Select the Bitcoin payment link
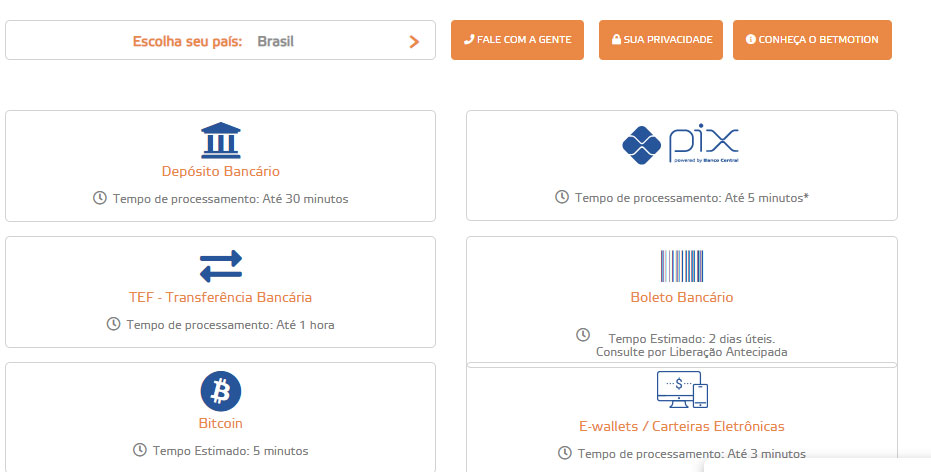The height and width of the screenshot is (472, 931). (x=220, y=423)
